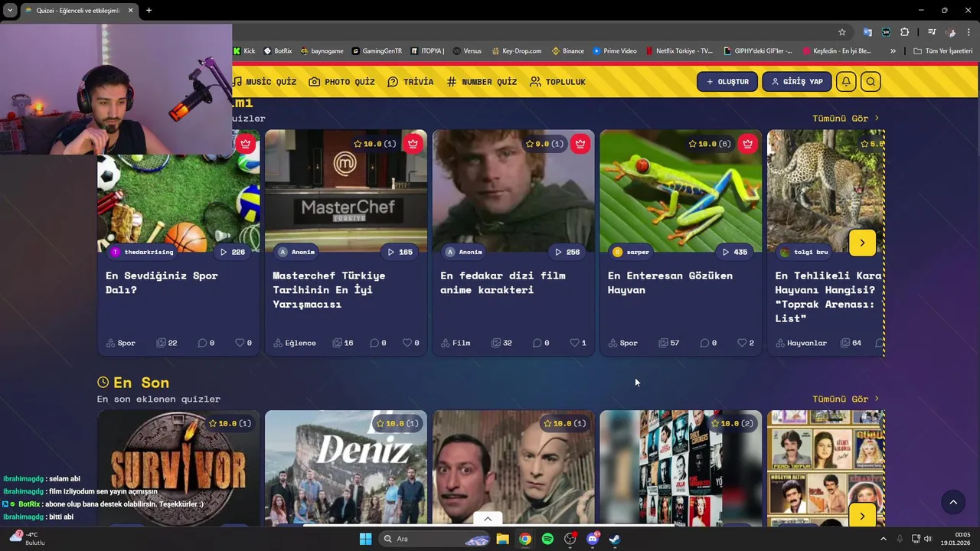Screen dimensions: 980x551
Task: Open the Windows Start menu
Action: click(365, 539)
